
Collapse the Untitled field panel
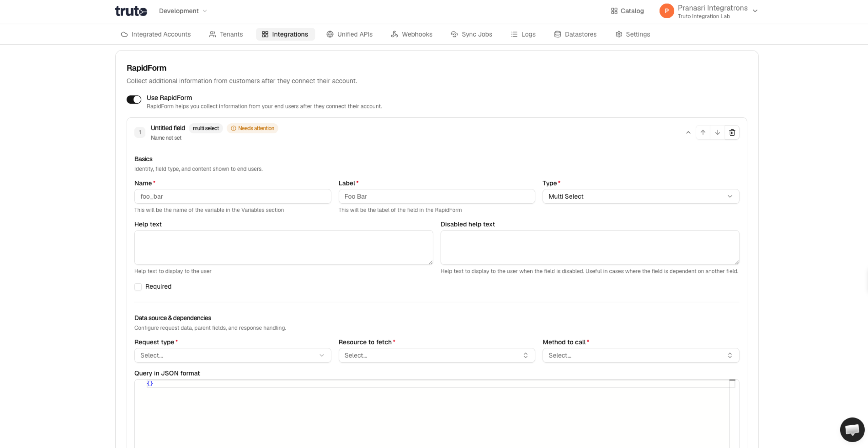pos(688,133)
